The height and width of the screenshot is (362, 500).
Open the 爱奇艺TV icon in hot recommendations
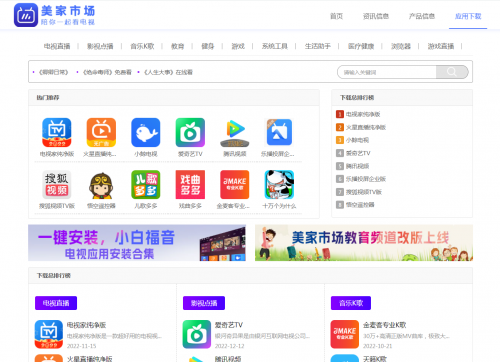click(190, 132)
